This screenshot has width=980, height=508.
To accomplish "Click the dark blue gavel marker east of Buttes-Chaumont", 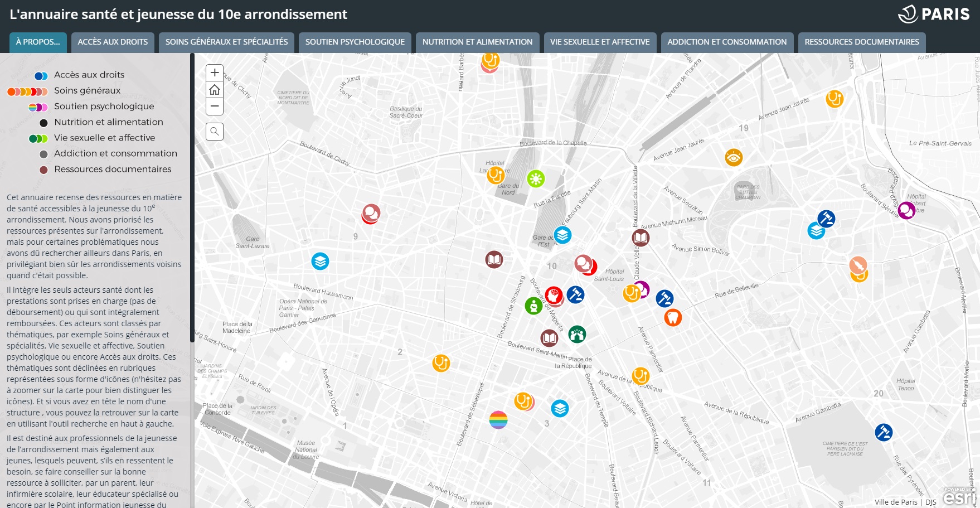I will 826,218.
